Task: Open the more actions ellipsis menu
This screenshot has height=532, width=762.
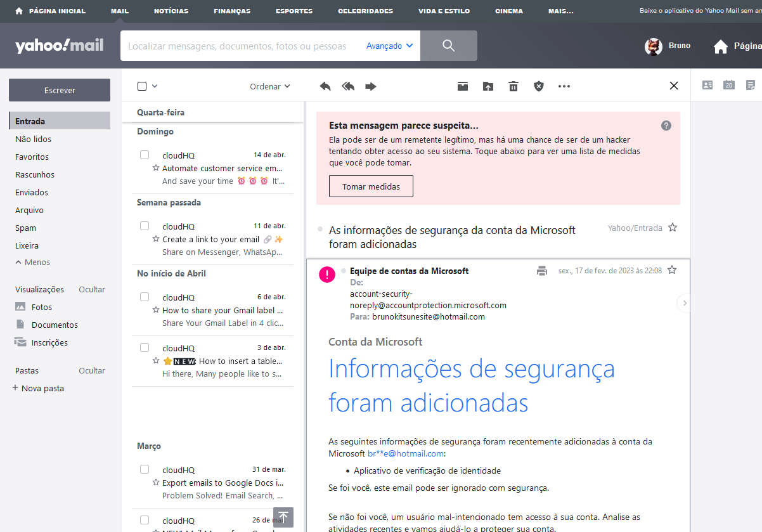Action: pos(564,86)
